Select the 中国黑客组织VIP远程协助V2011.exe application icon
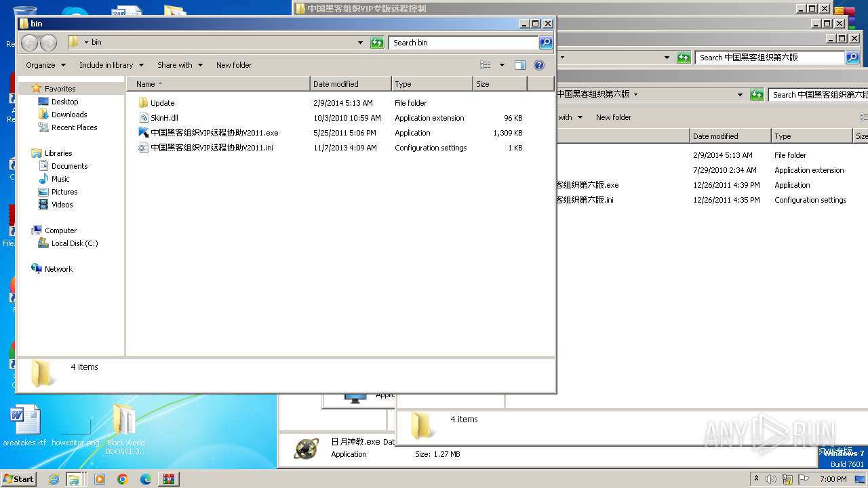Viewport: 868px width, 488px height. coord(143,133)
